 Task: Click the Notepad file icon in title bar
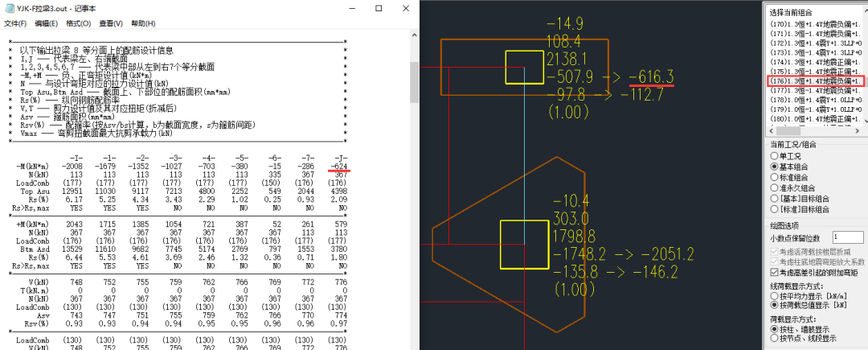click(10, 8)
